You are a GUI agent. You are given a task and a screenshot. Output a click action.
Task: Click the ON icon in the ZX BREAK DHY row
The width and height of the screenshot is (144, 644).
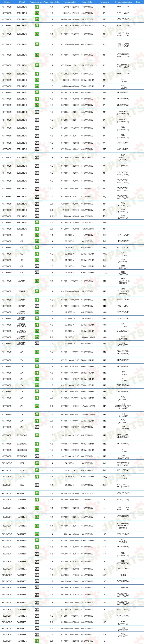37,456
